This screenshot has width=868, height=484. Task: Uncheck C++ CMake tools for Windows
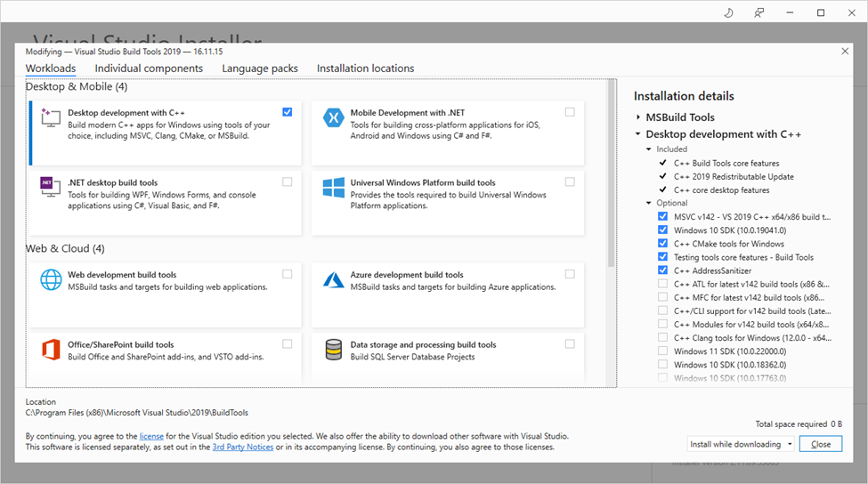[x=662, y=244]
